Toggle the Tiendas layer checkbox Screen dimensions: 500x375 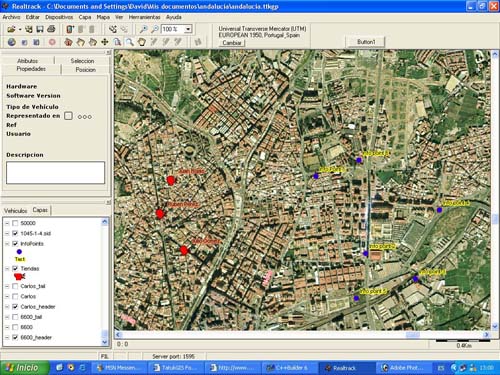click(15, 268)
